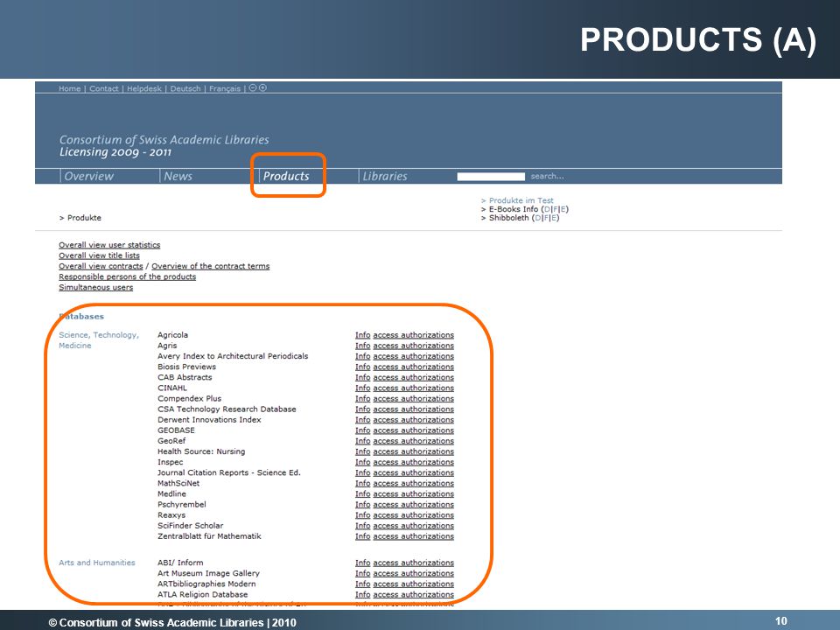Click Info for ARTbibliographies Modern

click(362, 584)
